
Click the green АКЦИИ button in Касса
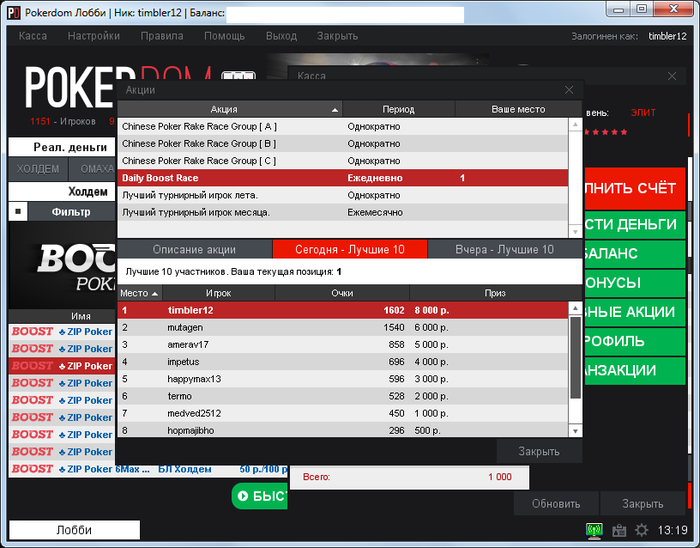coord(634,312)
